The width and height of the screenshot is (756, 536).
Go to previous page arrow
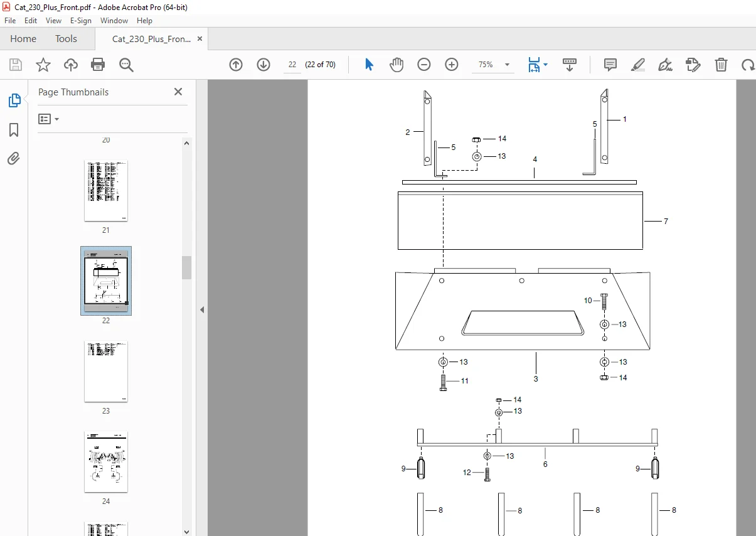point(236,65)
